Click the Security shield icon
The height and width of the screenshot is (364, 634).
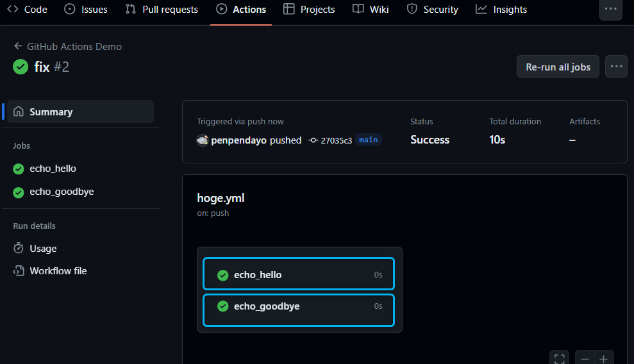412,9
